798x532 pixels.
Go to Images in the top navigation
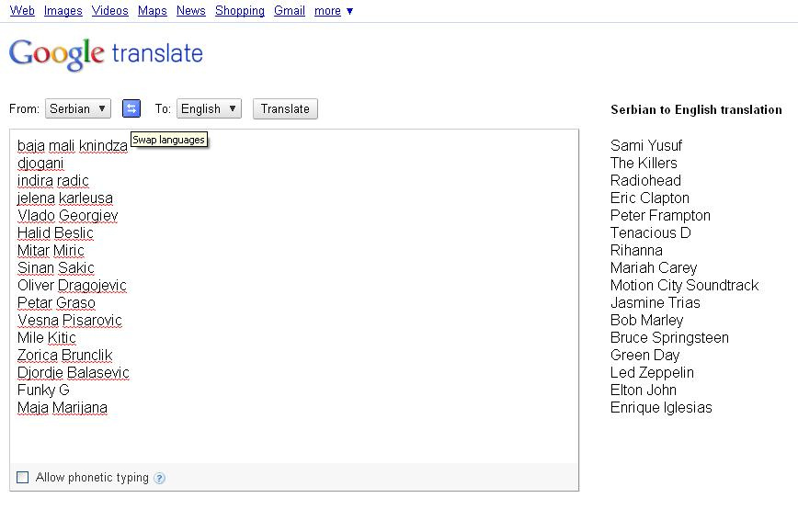click(x=63, y=11)
